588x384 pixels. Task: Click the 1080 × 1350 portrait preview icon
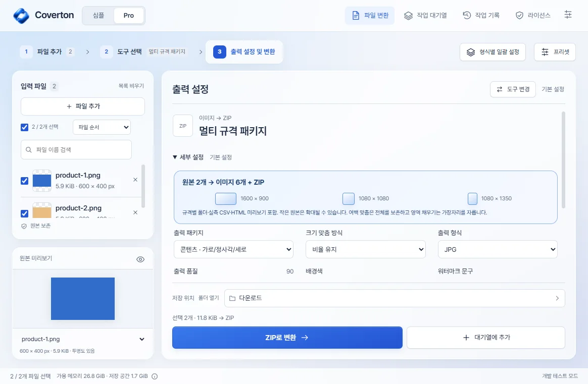pos(472,198)
